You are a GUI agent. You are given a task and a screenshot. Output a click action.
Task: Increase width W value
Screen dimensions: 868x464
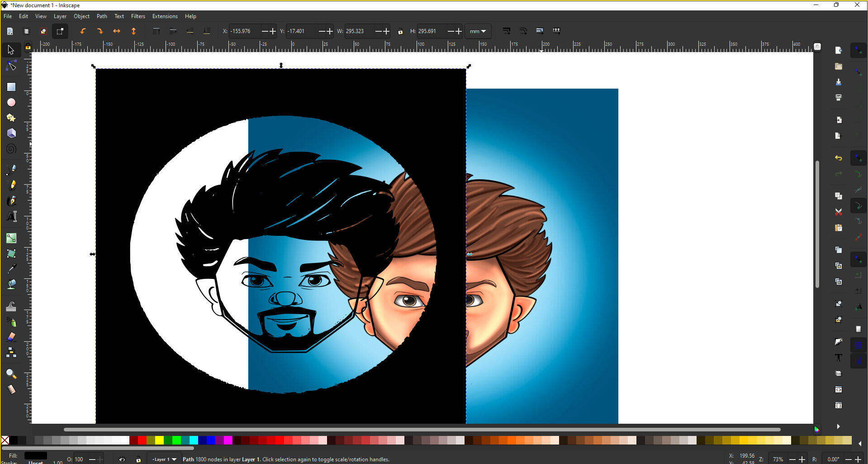[x=386, y=31]
